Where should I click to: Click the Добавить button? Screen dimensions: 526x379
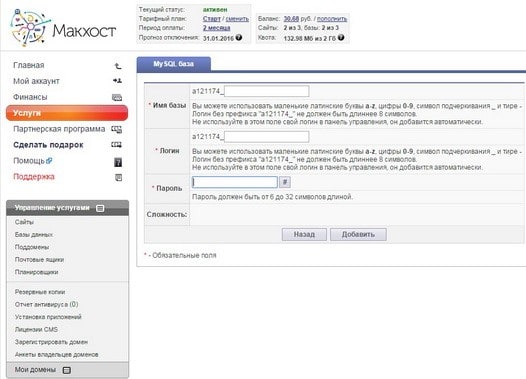click(x=358, y=234)
